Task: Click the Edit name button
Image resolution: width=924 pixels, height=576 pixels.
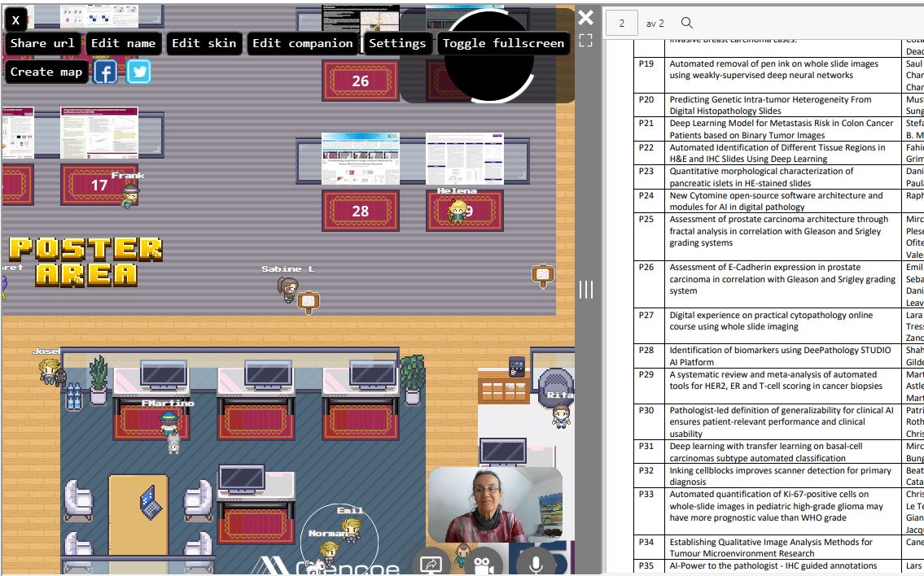Action: (x=123, y=44)
